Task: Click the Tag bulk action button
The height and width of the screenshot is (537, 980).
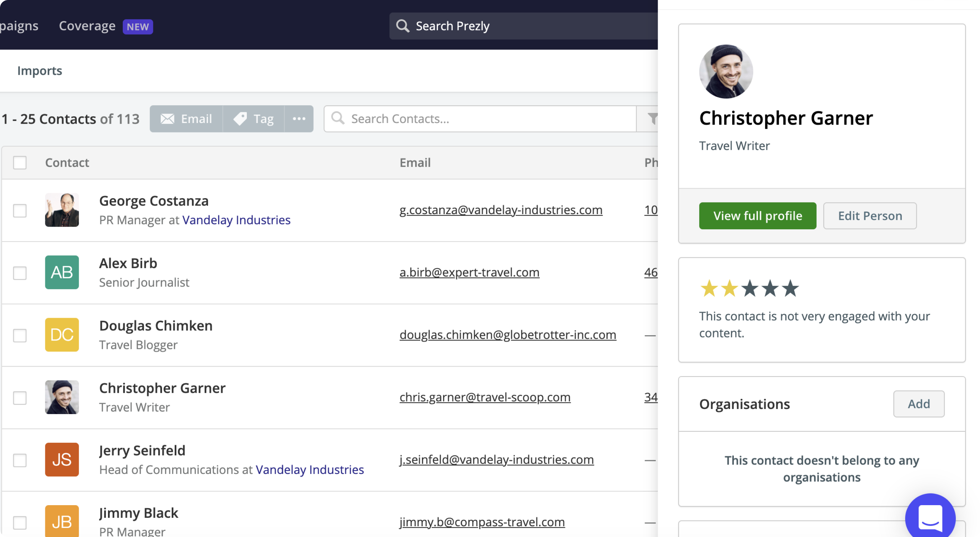Action: pyautogui.click(x=253, y=119)
